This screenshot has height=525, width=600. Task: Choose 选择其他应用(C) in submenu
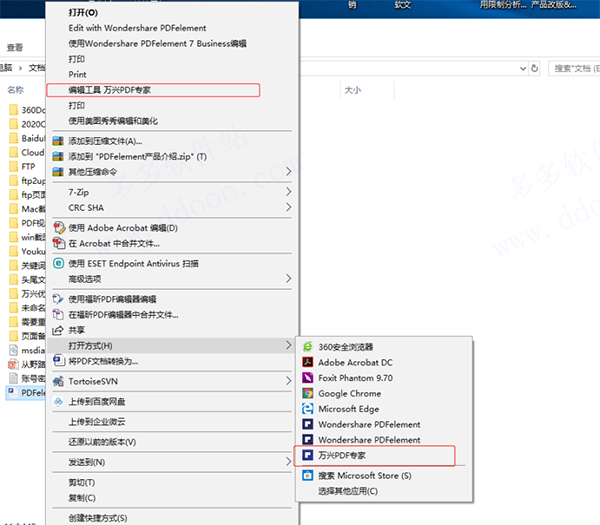[x=384, y=491]
